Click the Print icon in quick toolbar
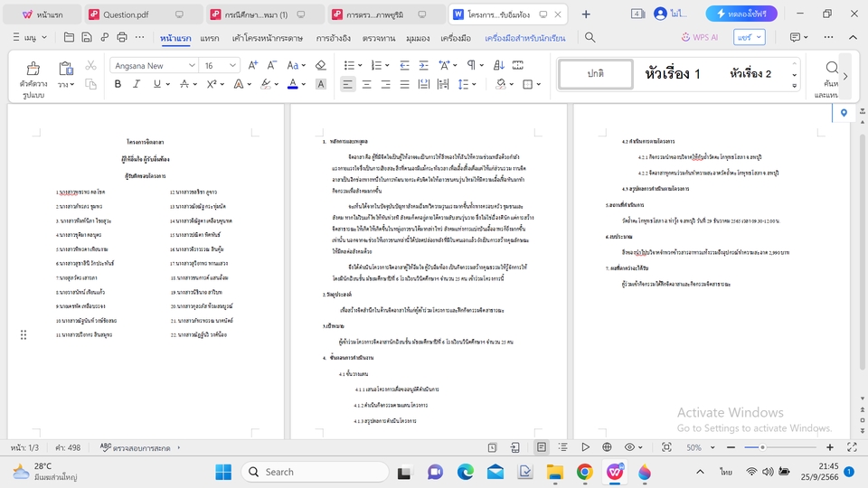Image resolution: width=868 pixels, height=488 pixels. (122, 37)
